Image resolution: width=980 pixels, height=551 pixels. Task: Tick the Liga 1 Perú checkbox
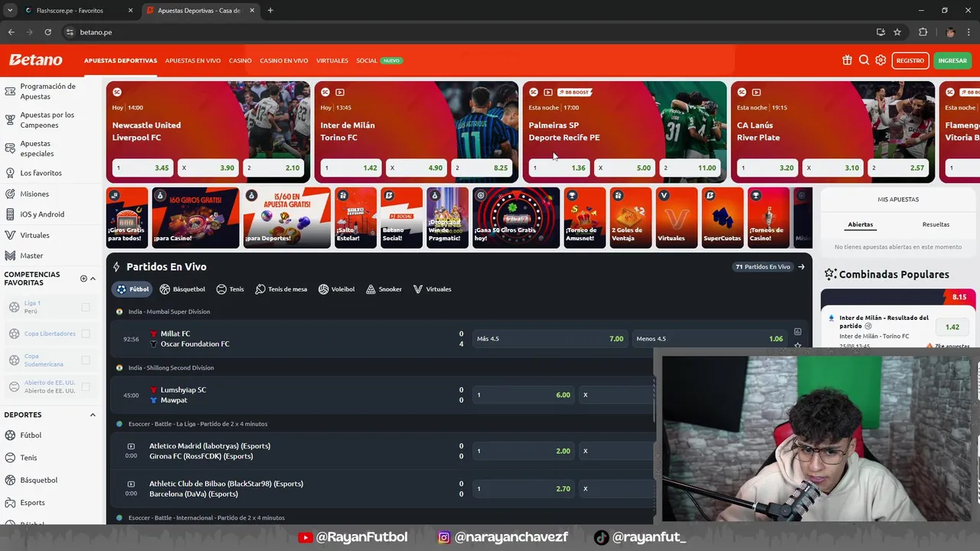point(86,307)
